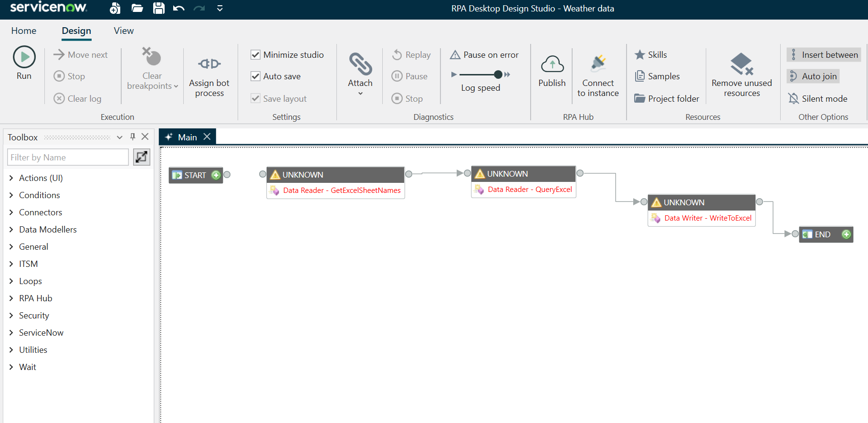Toggle the Save layout checkbox
This screenshot has height=423, width=868.
click(256, 99)
